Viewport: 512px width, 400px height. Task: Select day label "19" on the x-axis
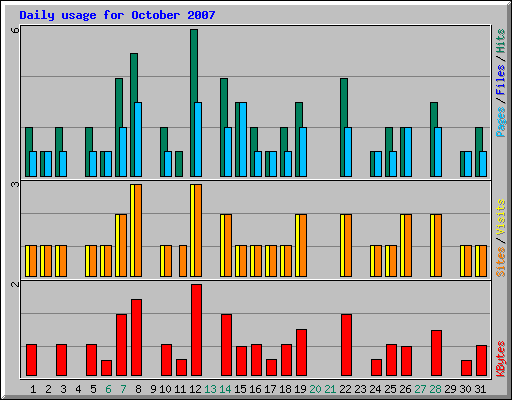point(300,389)
